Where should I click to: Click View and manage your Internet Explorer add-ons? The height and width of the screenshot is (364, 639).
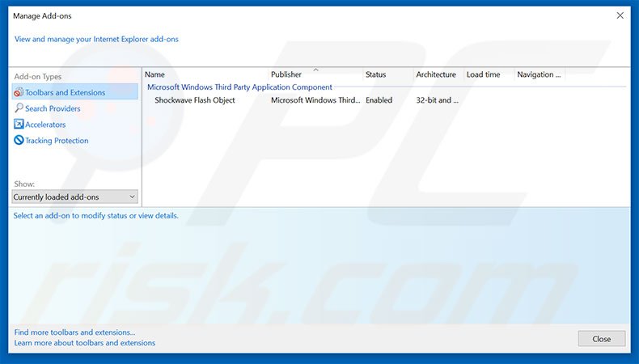[x=96, y=39]
